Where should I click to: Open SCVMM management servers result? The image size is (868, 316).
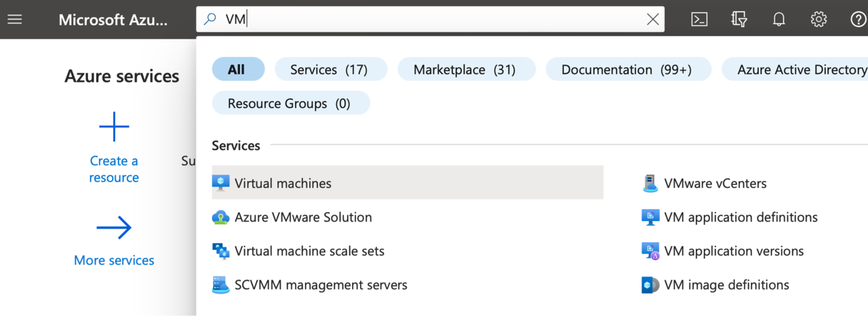[x=321, y=285]
